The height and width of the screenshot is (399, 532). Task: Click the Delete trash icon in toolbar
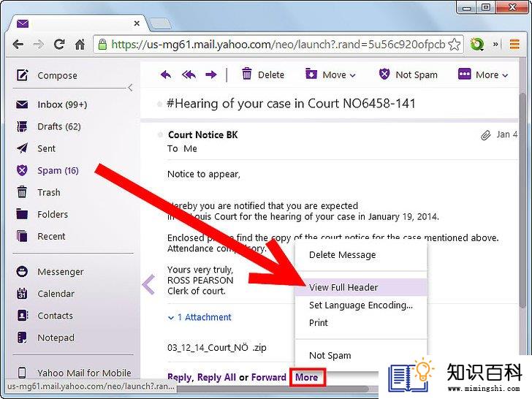(247, 74)
